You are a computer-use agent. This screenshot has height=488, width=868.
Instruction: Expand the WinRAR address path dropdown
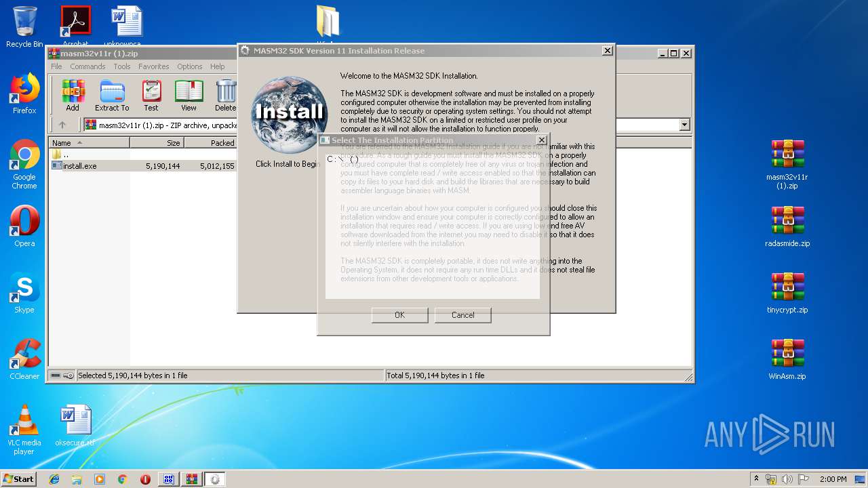click(x=684, y=125)
